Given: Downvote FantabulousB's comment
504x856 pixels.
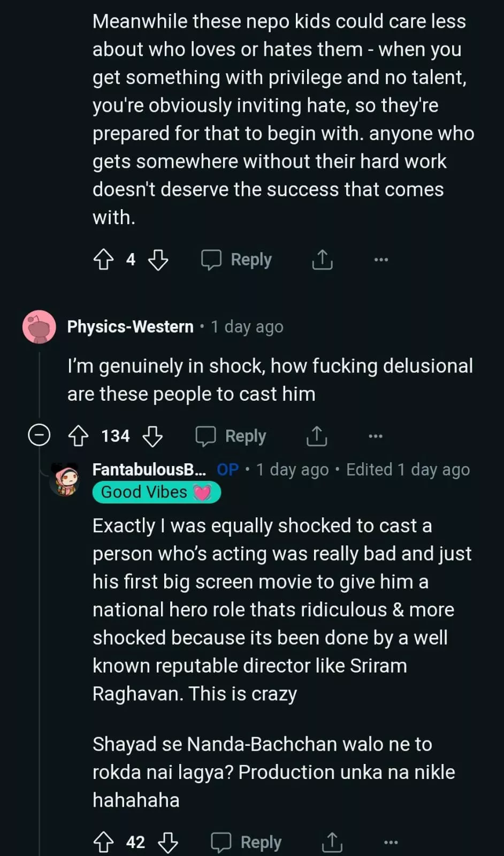Looking at the screenshot, I should point(168,842).
